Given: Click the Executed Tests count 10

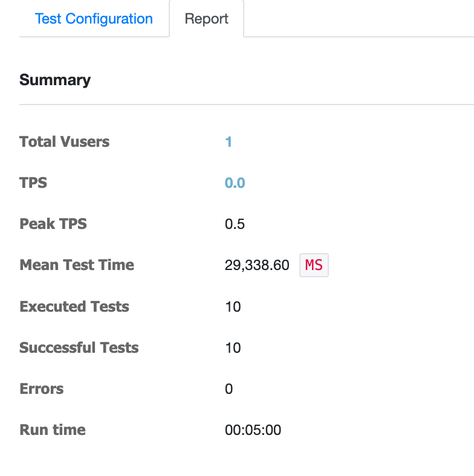Looking at the screenshot, I should (233, 307).
